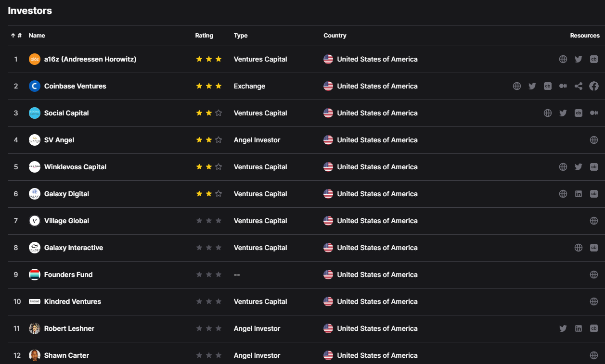Sort investors by Country column header

(335, 36)
